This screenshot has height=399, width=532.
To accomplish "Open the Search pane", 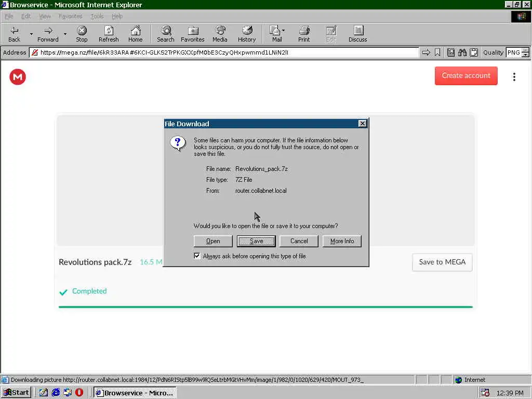I will 166,34.
